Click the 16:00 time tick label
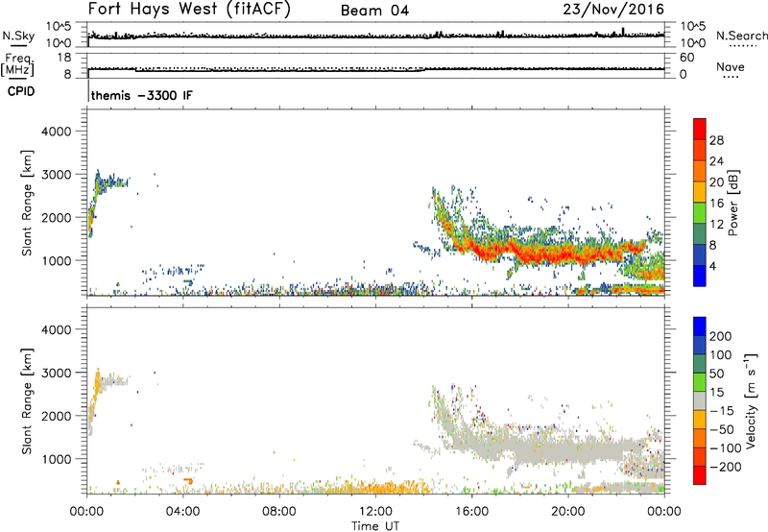Screen dimensions: 768x532 (x=471, y=512)
